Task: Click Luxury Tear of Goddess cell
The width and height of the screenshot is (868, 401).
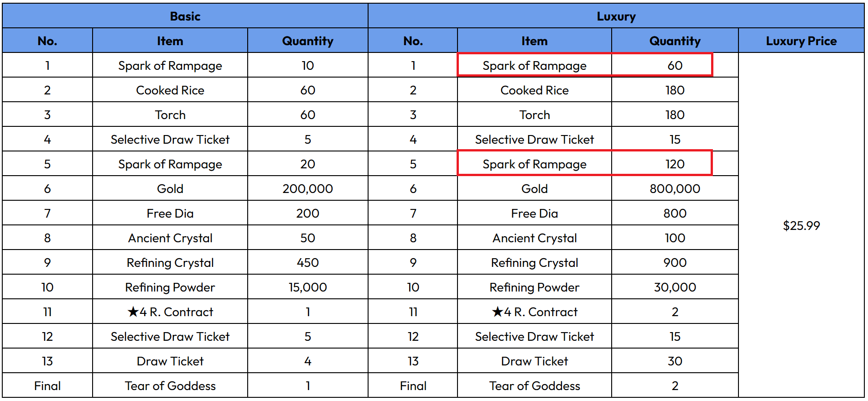Action: 534,385
